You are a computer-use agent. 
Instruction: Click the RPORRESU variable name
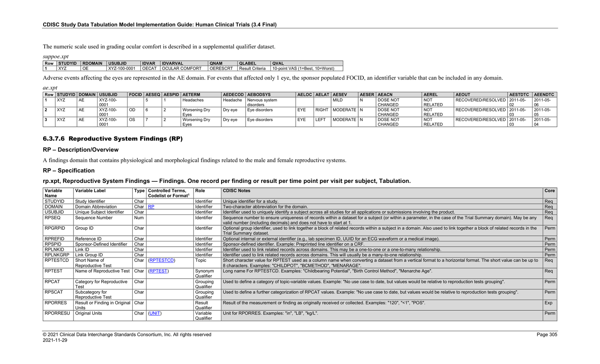(x=57, y=313)
